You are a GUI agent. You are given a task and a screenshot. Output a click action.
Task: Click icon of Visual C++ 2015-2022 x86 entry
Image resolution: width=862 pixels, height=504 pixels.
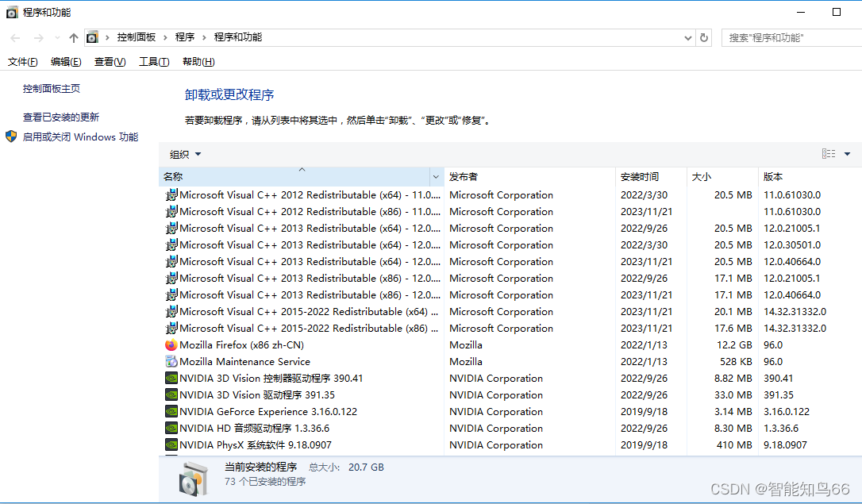tap(171, 328)
